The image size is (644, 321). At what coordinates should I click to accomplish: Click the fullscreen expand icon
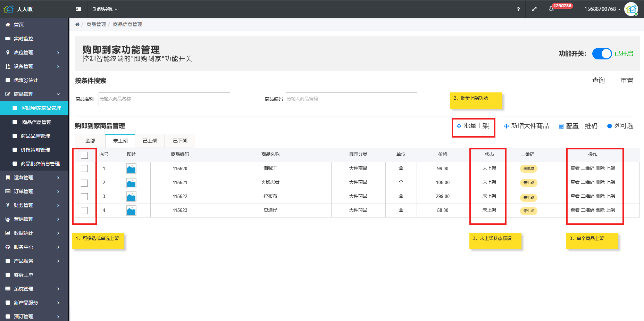tap(534, 9)
